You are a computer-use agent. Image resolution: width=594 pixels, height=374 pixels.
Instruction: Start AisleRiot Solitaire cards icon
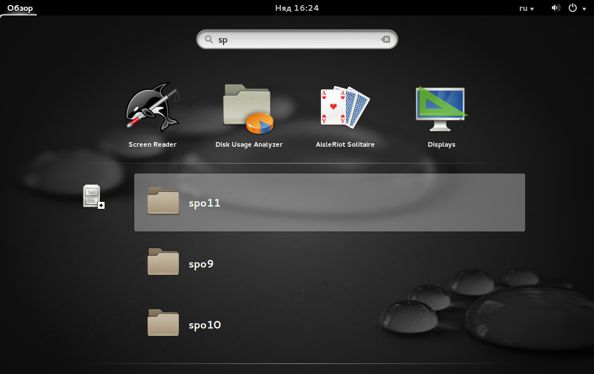(x=345, y=107)
